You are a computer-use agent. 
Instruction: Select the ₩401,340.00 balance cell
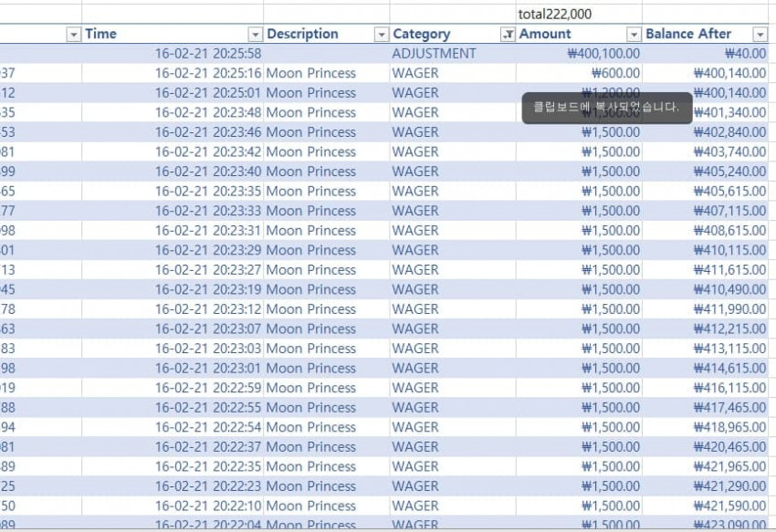705,112
